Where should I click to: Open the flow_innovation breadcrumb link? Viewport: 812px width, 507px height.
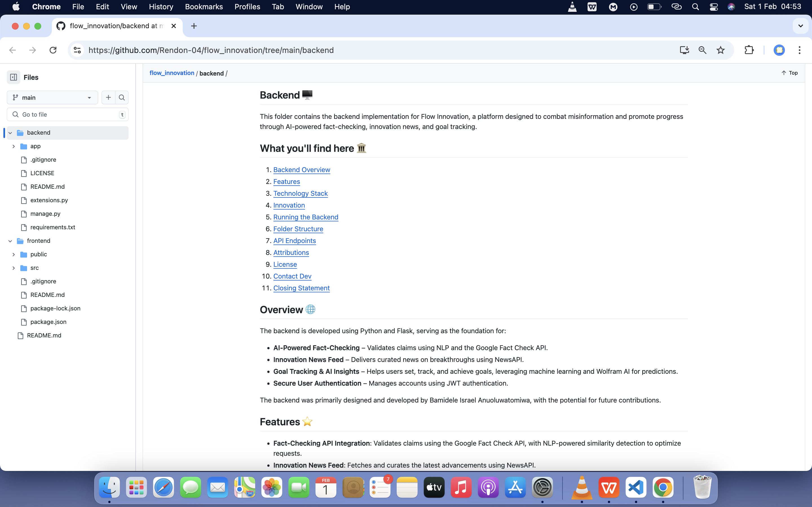[172, 73]
